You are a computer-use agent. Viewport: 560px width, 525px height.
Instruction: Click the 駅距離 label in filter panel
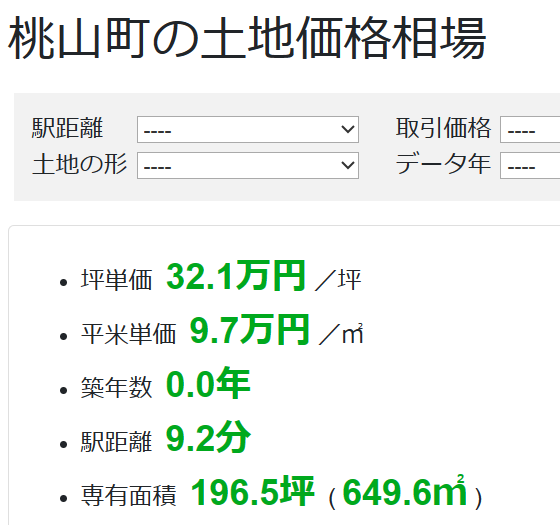pos(68,128)
